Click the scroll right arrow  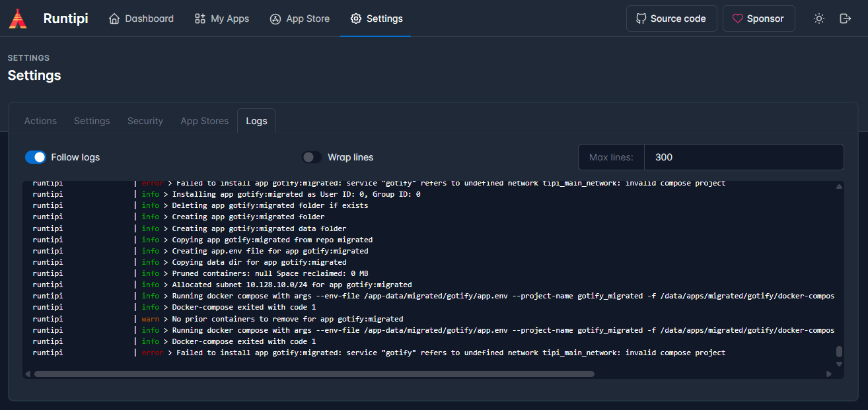pyautogui.click(x=828, y=374)
